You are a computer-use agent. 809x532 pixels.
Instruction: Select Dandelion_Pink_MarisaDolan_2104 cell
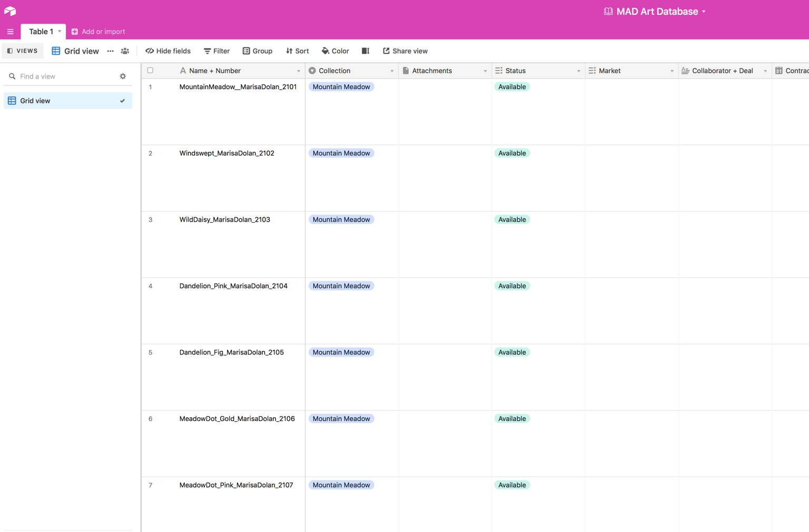pos(233,286)
